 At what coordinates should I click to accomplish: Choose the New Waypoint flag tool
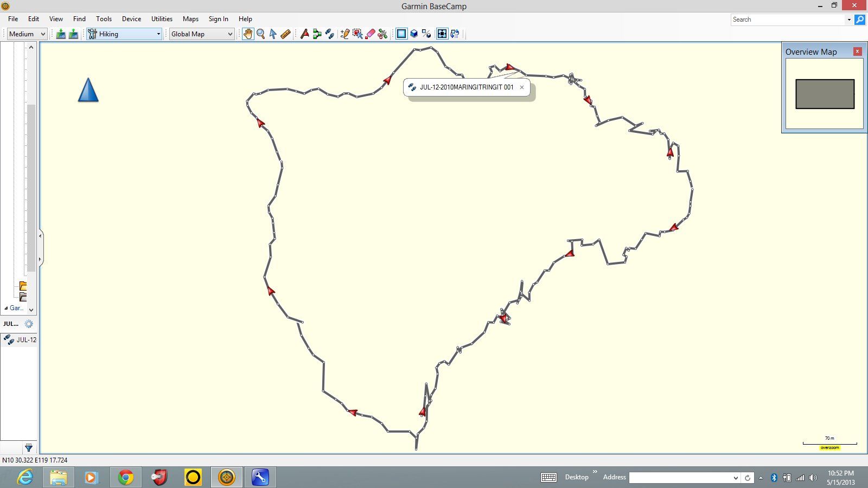point(304,34)
